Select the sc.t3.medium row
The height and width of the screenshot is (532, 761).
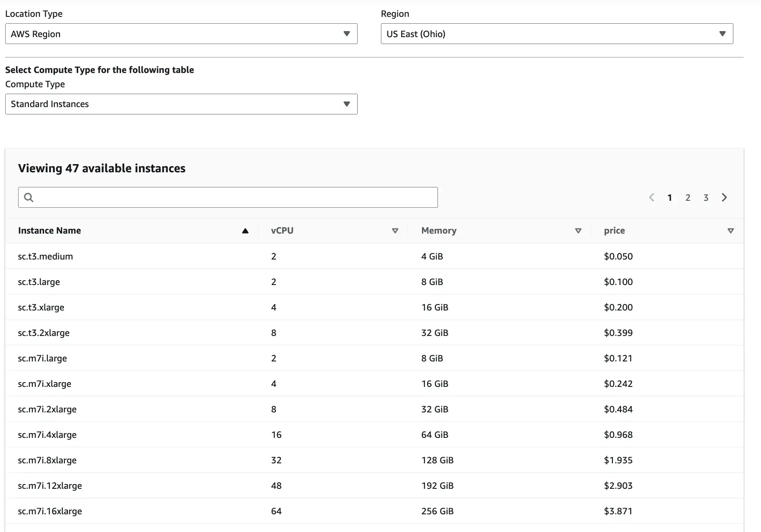click(45, 256)
